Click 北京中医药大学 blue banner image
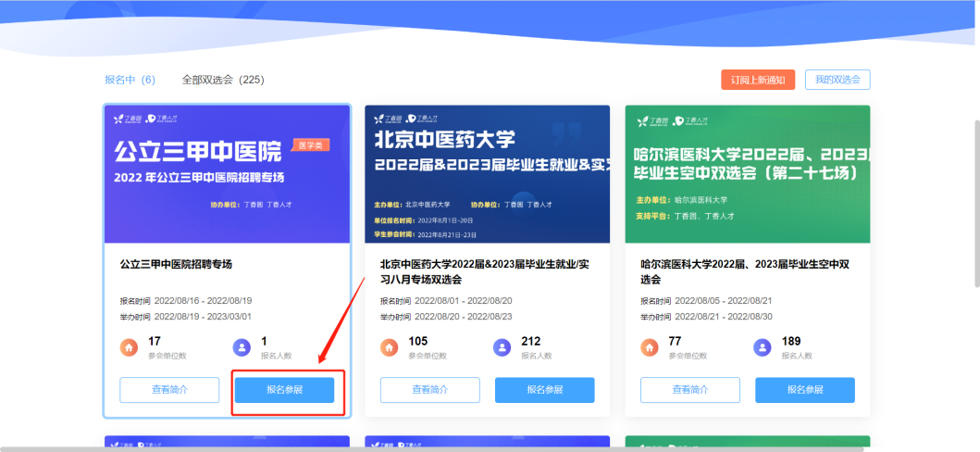The image size is (980, 452). coord(487,174)
